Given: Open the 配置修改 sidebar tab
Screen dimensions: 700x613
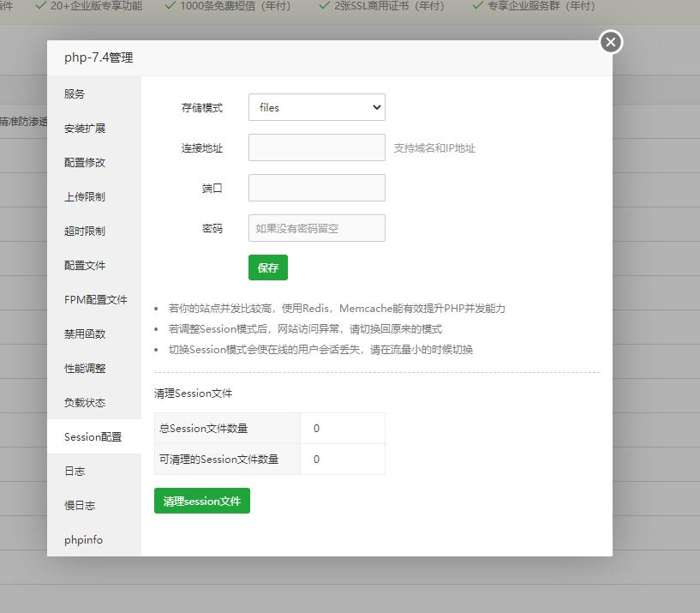Looking at the screenshot, I should 93,163.
